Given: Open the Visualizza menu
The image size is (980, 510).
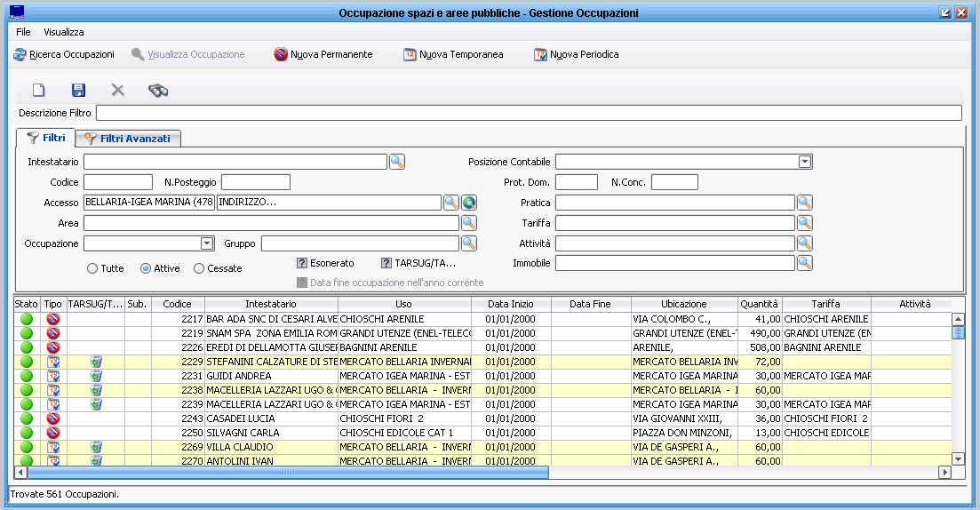Looking at the screenshot, I should (x=64, y=32).
